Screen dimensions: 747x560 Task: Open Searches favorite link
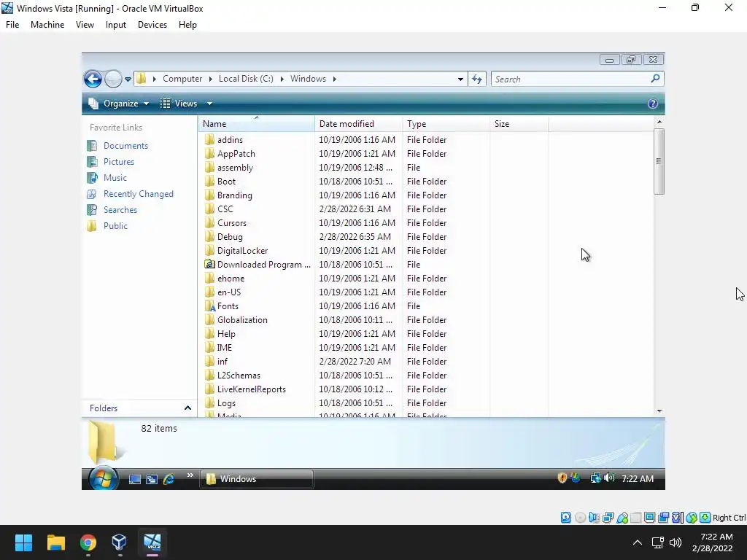(120, 210)
